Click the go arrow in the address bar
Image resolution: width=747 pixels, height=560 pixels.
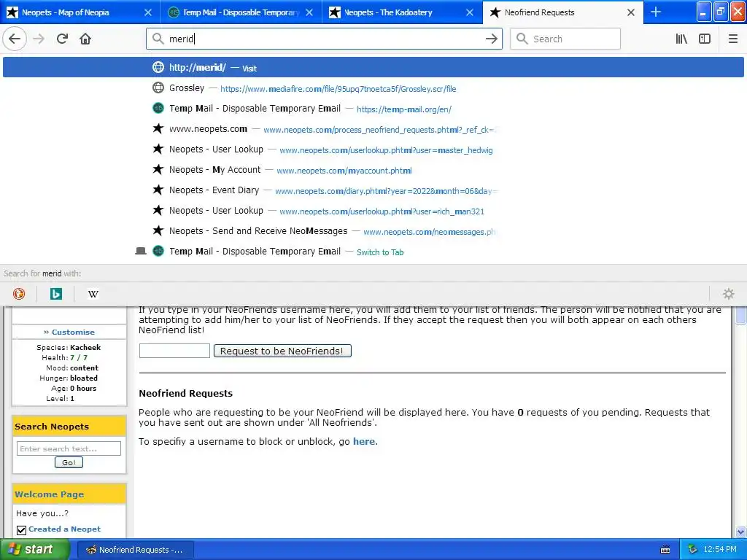491,39
